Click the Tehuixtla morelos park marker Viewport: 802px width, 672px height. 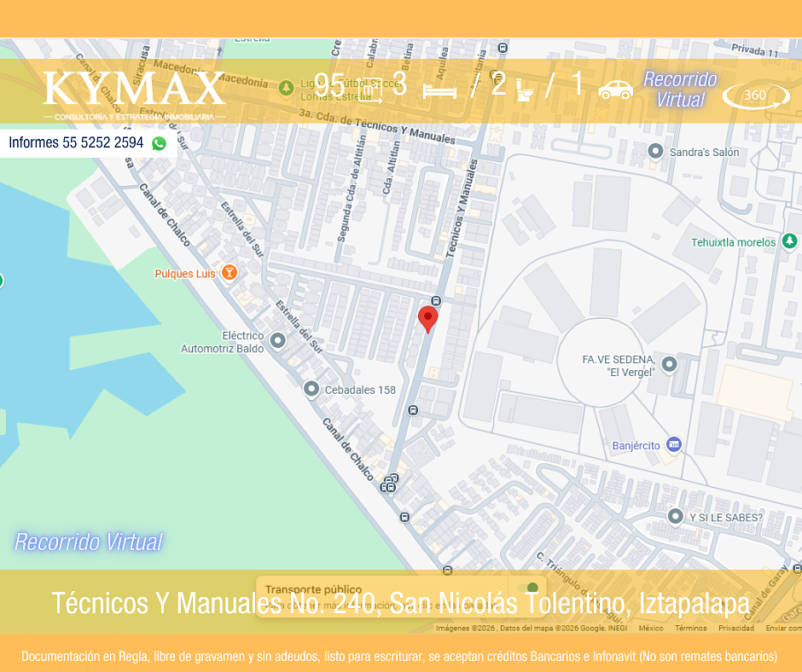[790, 240]
